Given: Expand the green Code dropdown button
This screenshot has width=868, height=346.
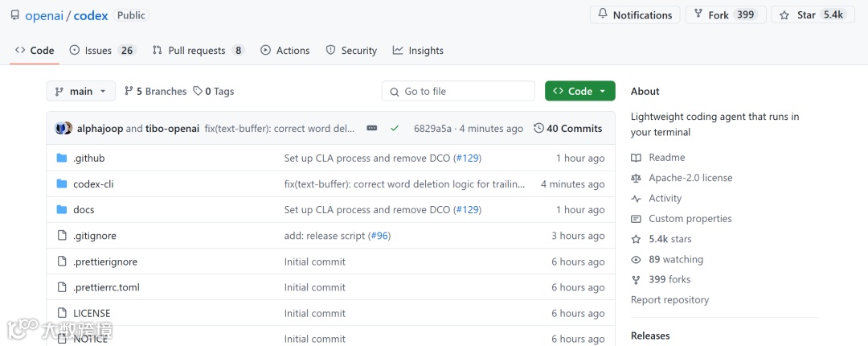Looking at the screenshot, I should pyautogui.click(x=579, y=91).
